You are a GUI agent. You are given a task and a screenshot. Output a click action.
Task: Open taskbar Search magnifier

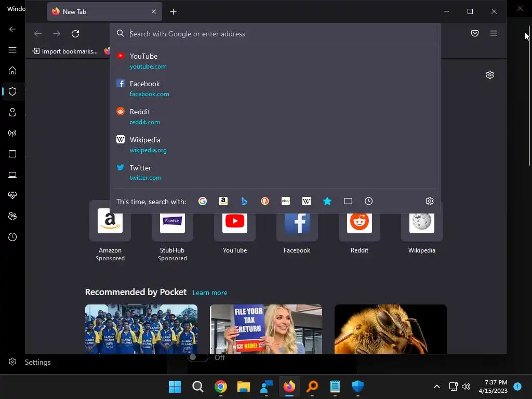(198, 387)
